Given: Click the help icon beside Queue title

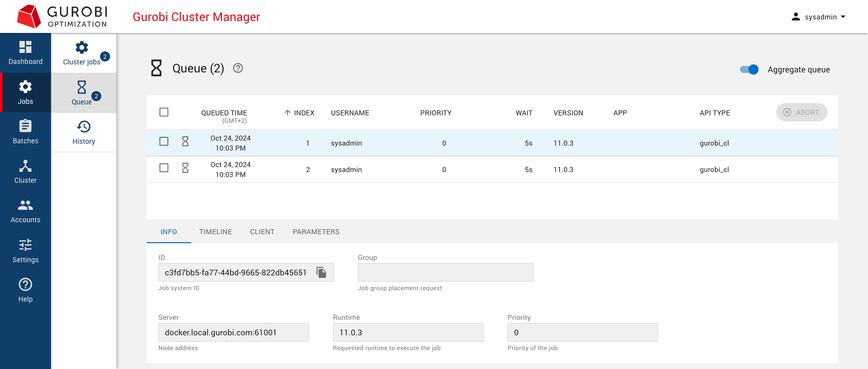Looking at the screenshot, I should pyautogui.click(x=238, y=68).
